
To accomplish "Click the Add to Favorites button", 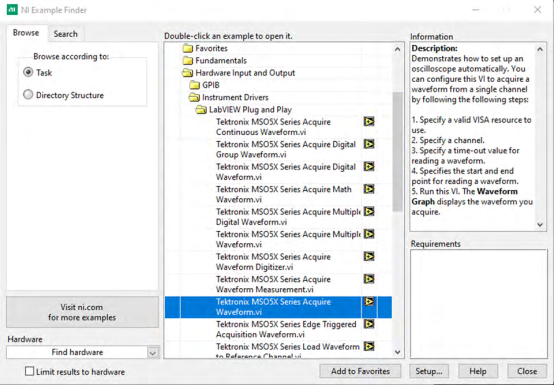I will [x=360, y=371].
